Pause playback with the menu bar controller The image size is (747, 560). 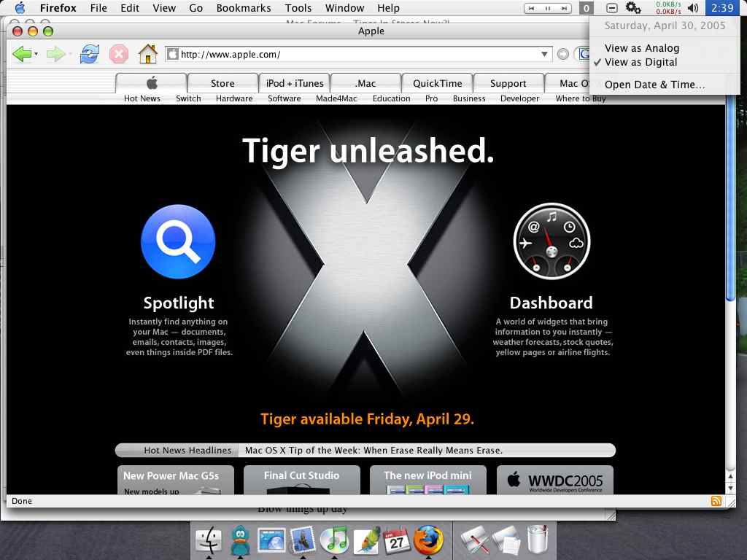point(548,8)
